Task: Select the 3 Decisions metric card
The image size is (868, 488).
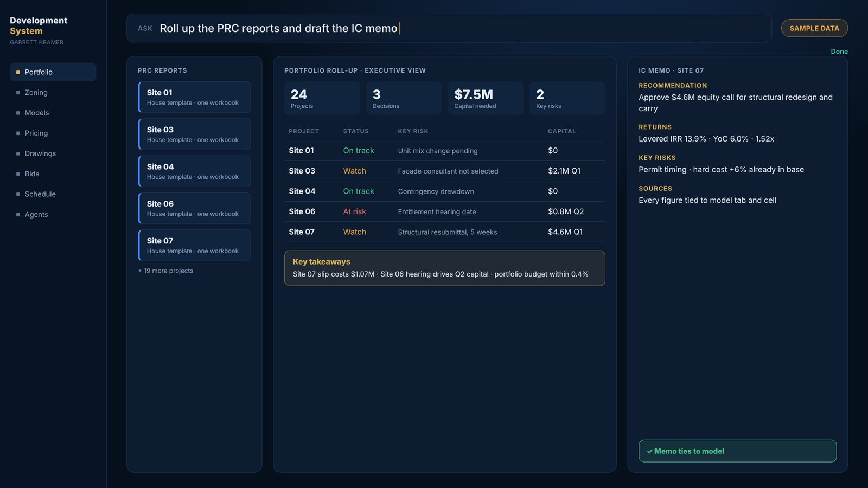Action: 404,98
